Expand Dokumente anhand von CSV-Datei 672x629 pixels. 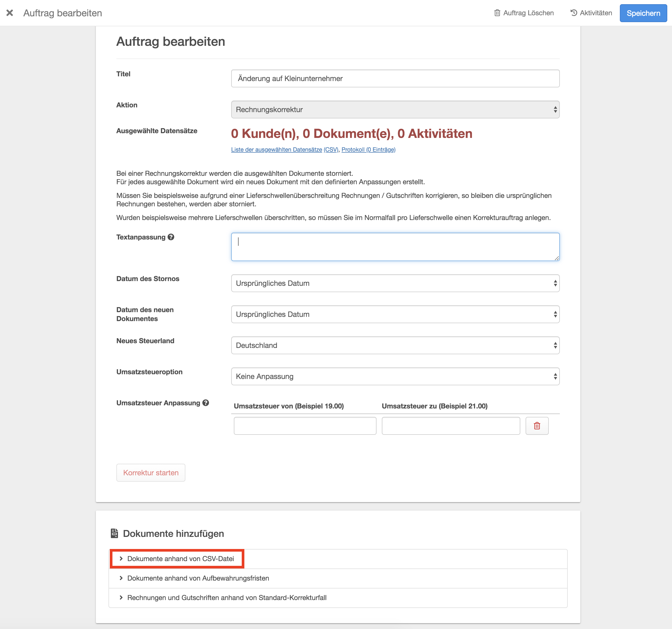click(x=338, y=559)
